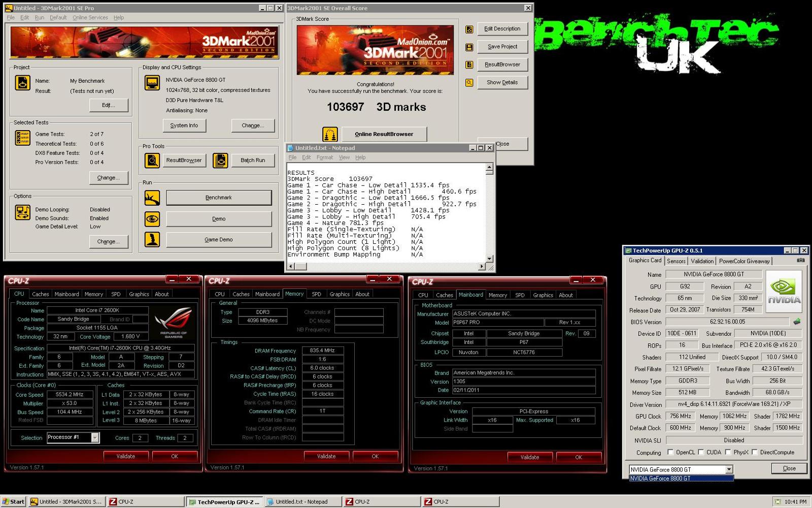Switch to Untitled.txt Notepad taskbar item
Viewport: 812px width, 508px height.
tap(303, 502)
